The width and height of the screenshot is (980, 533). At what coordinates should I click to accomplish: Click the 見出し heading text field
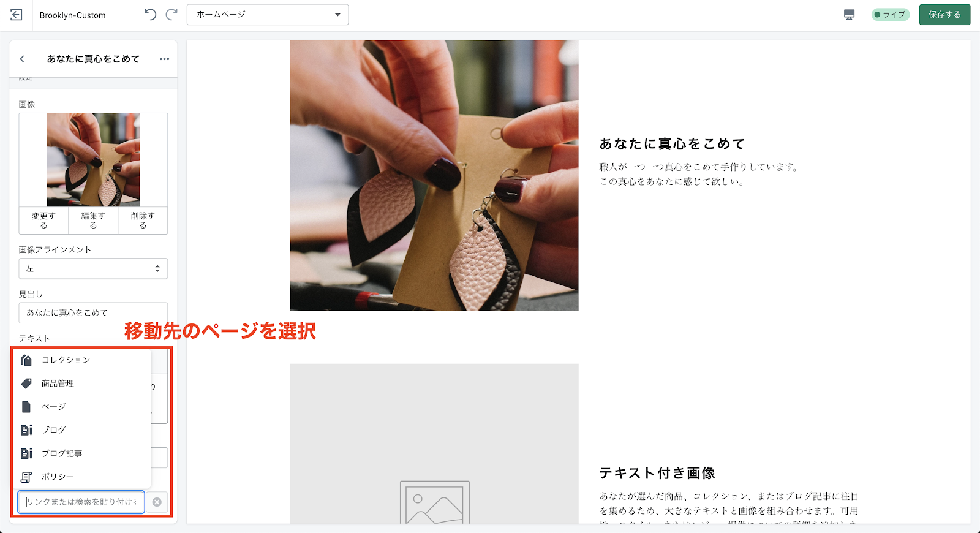click(x=93, y=312)
